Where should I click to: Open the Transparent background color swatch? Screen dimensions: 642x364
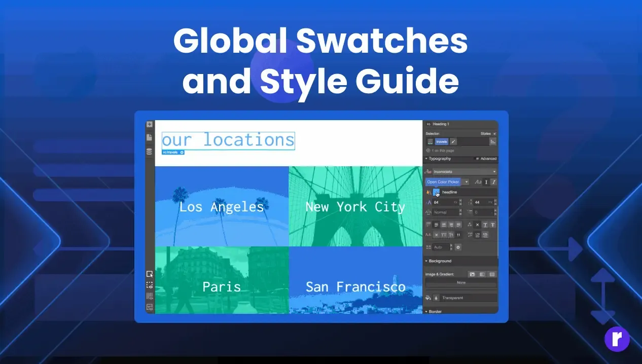[x=436, y=298]
